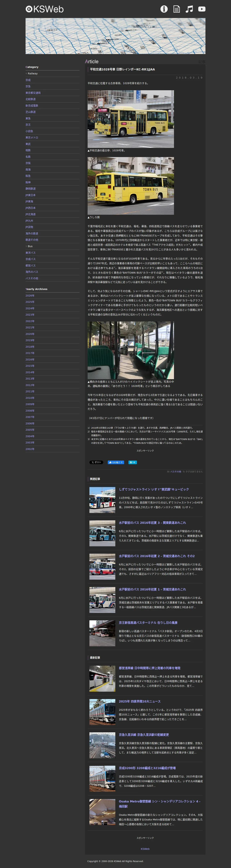Open the 京阪 category
This screenshot has height=868, width=231.
[28, 163]
